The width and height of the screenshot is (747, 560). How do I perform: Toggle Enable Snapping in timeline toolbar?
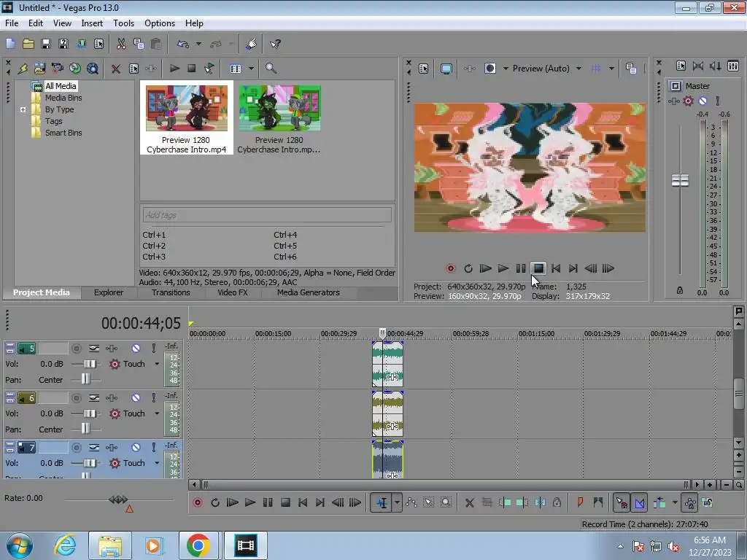[622, 503]
